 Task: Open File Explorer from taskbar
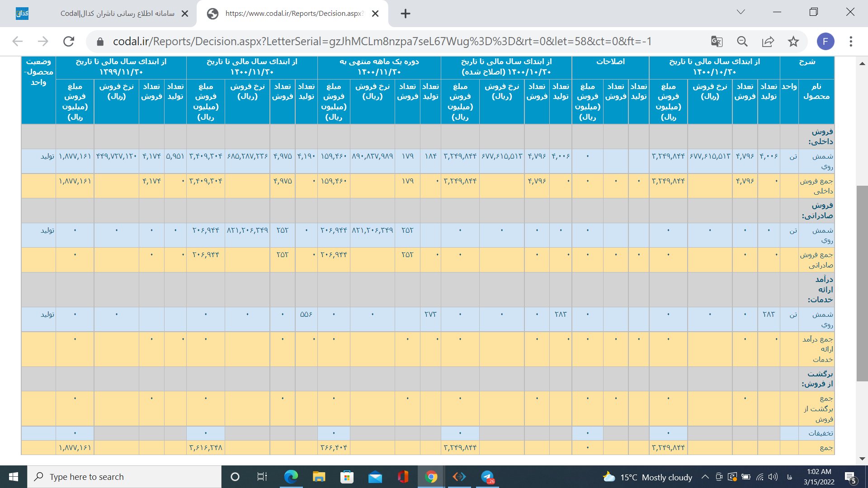coord(319,477)
